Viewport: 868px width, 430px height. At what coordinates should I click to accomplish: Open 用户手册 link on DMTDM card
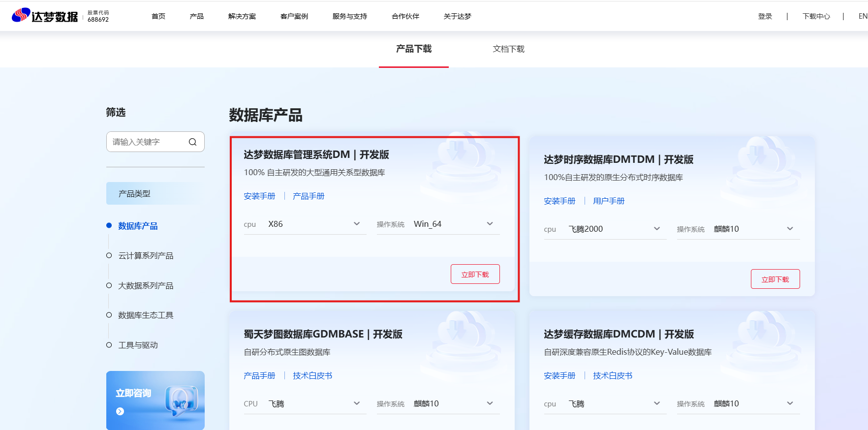(609, 201)
